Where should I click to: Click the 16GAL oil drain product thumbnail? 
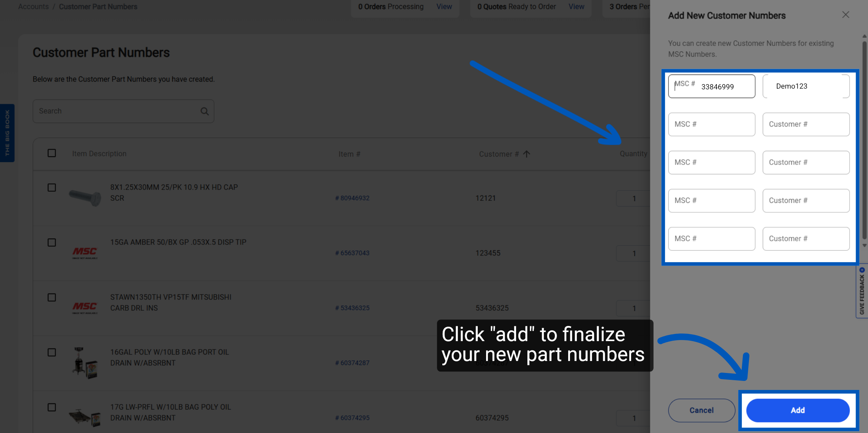(85, 363)
